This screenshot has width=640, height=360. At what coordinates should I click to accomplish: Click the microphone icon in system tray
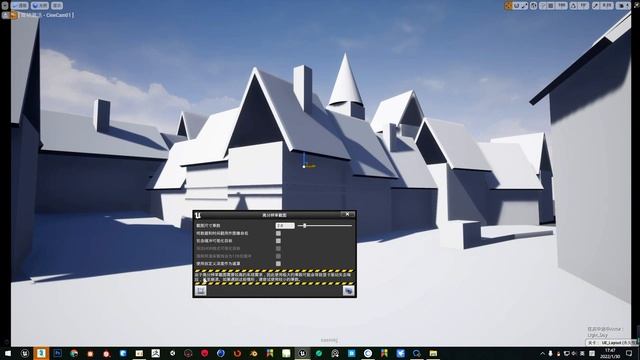(550, 353)
